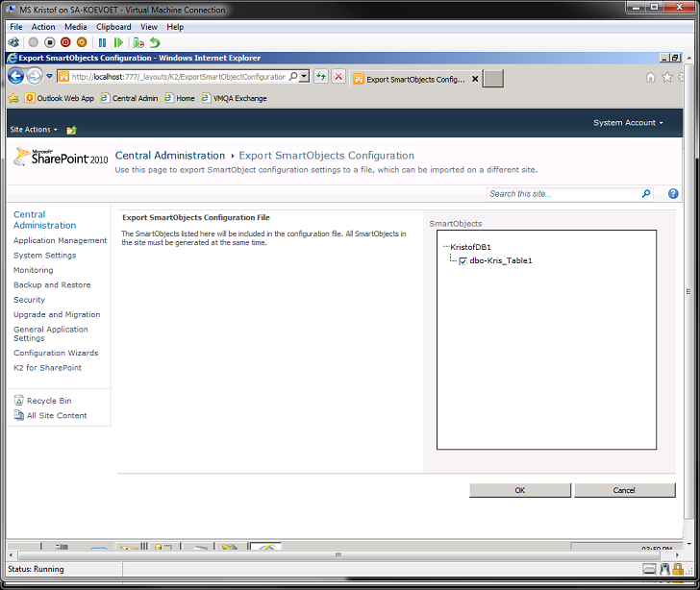
Task: Click Central Administration breadcrumb link
Action: pos(170,156)
